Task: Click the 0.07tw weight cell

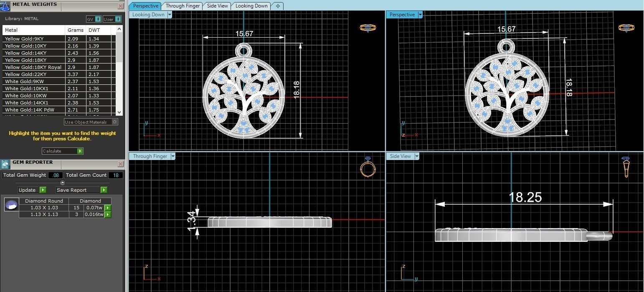Action: [x=94, y=208]
